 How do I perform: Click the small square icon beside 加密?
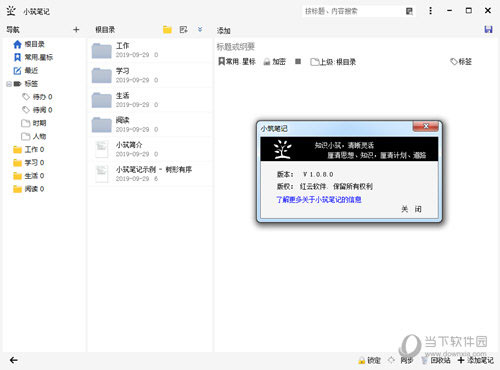coord(298,61)
